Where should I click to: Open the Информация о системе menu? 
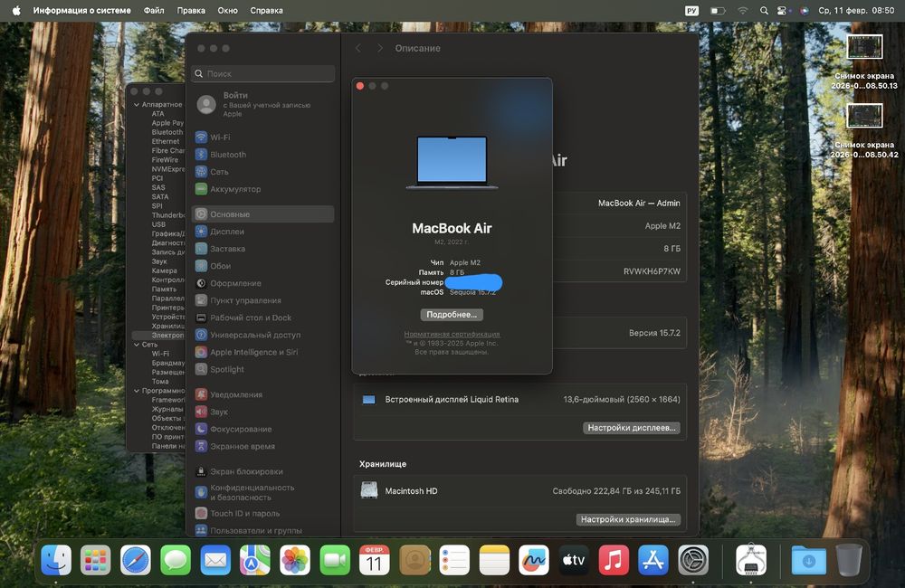tap(82, 10)
